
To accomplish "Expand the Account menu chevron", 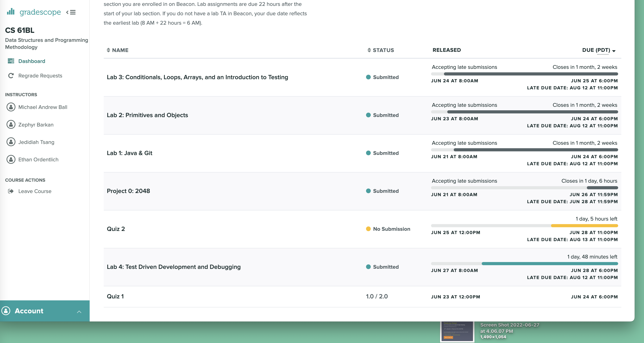I will click(x=79, y=312).
